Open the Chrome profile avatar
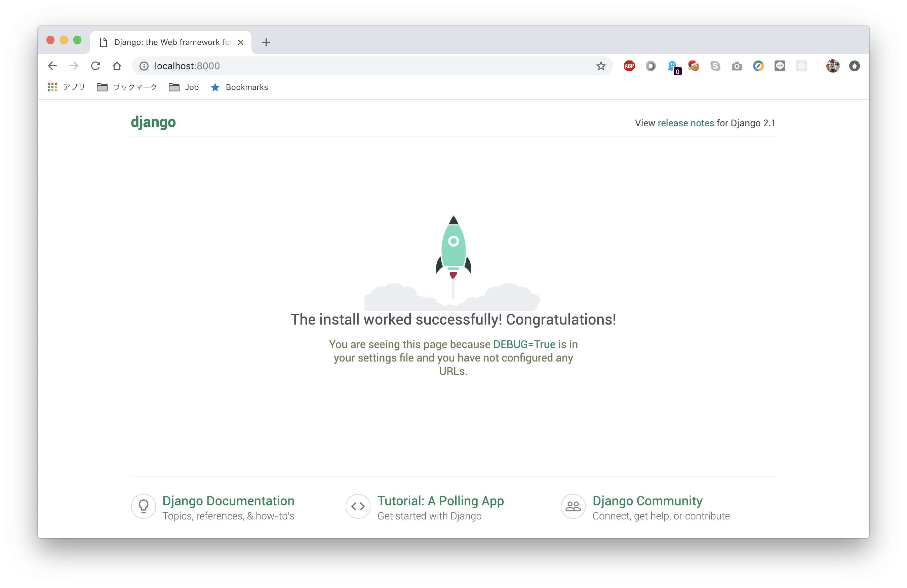Image resolution: width=907 pixels, height=588 pixels. point(833,66)
